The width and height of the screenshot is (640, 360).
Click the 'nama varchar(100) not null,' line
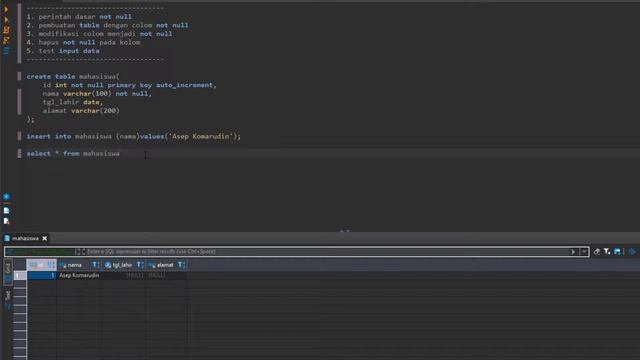point(97,93)
